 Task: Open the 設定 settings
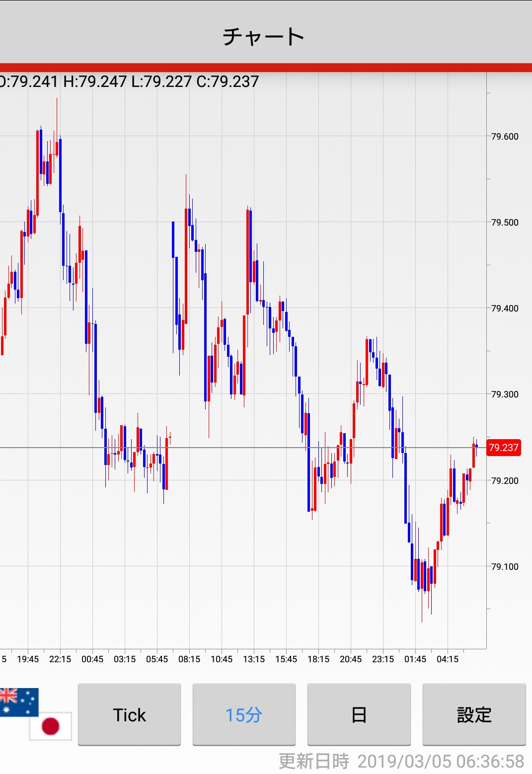click(x=474, y=714)
